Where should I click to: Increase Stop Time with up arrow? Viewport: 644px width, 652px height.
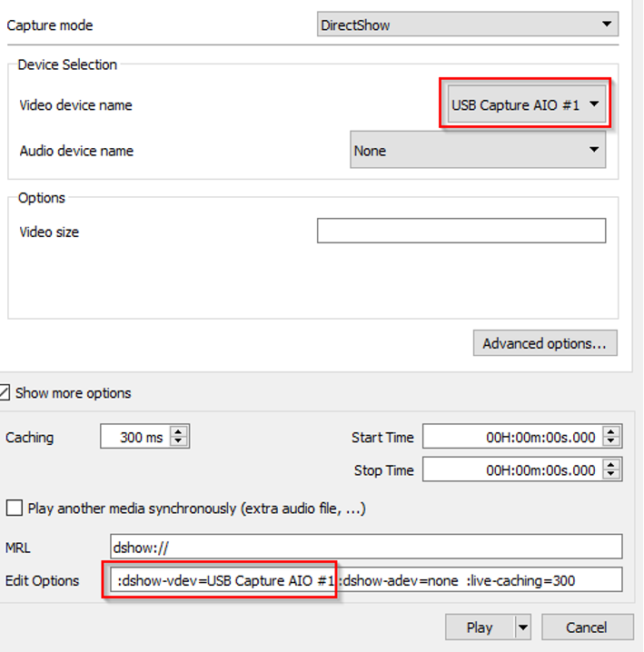coord(611,465)
